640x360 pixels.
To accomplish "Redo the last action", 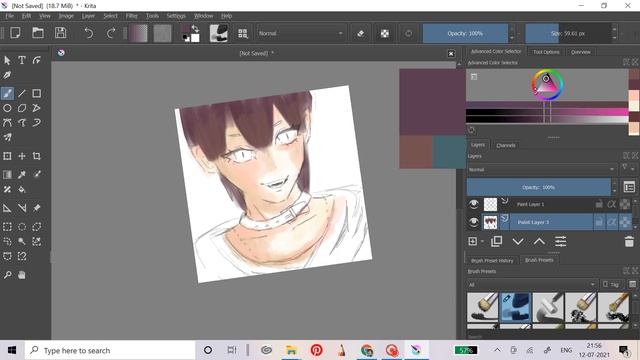I will [111, 33].
